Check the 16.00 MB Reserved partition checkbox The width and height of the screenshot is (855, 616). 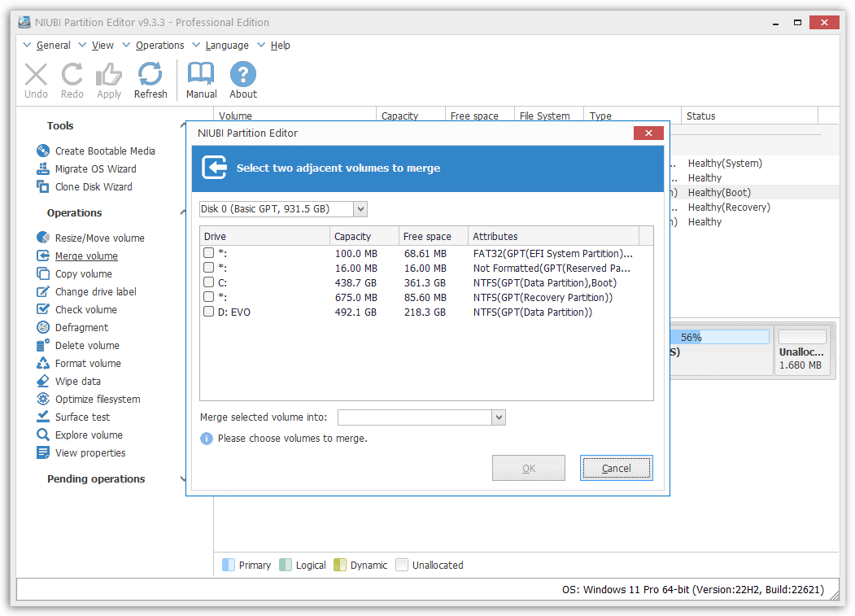tap(208, 268)
